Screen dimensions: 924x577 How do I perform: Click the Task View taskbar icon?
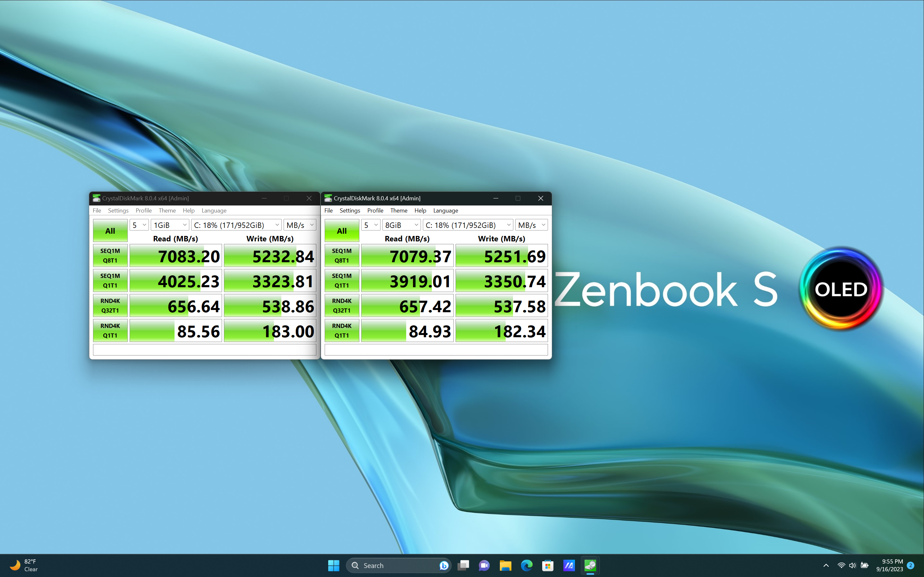tap(463, 565)
